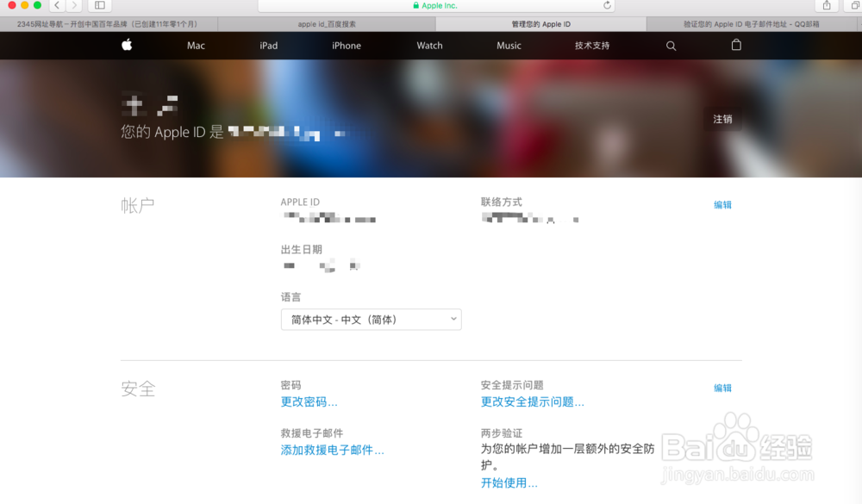Viewport: 862px width, 504px height.
Task: Click the APPLE ID label
Action: click(x=300, y=202)
